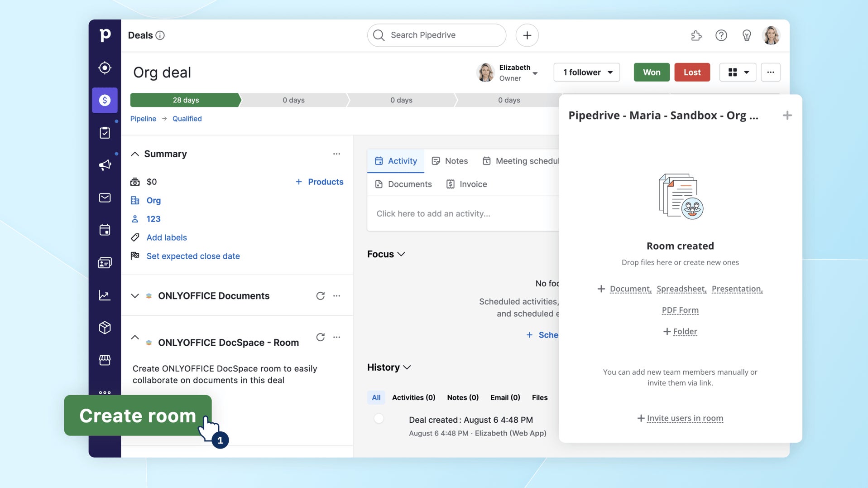Collapse the Summary section
This screenshot has width=868, height=488.
135,154
